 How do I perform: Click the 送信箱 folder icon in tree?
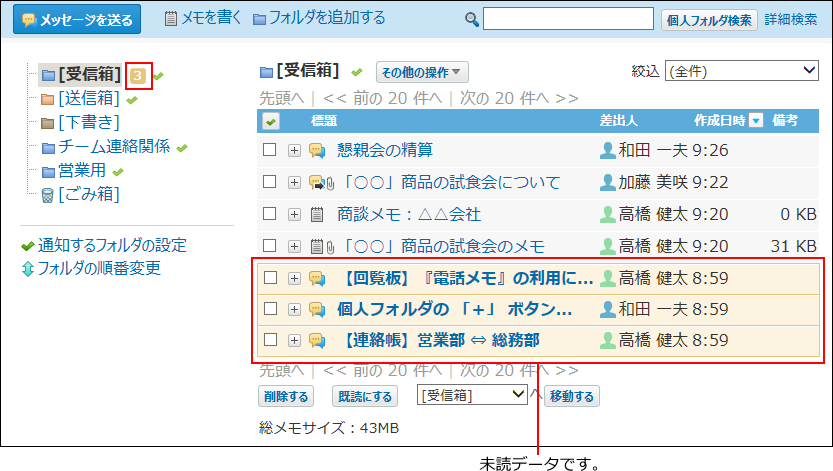pos(48,99)
